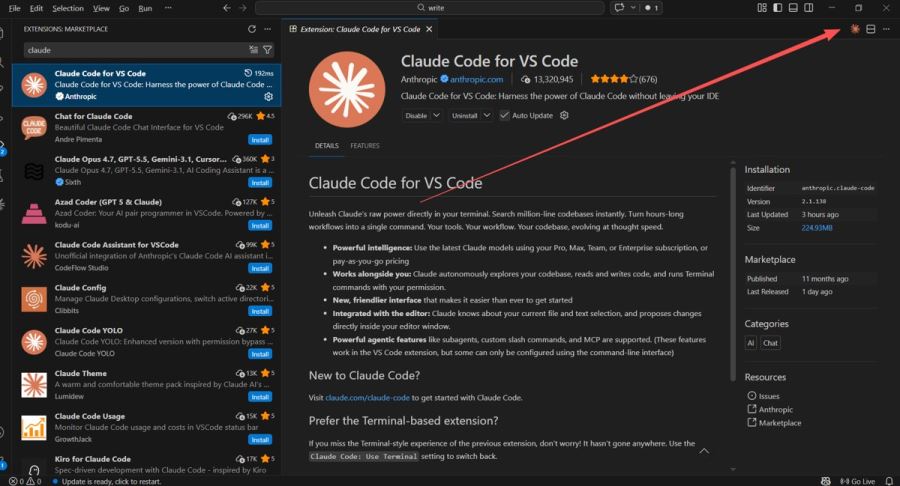Image resolution: width=900 pixels, height=486 pixels.
Task: Select the AI category tag
Action: click(x=750, y=343)
